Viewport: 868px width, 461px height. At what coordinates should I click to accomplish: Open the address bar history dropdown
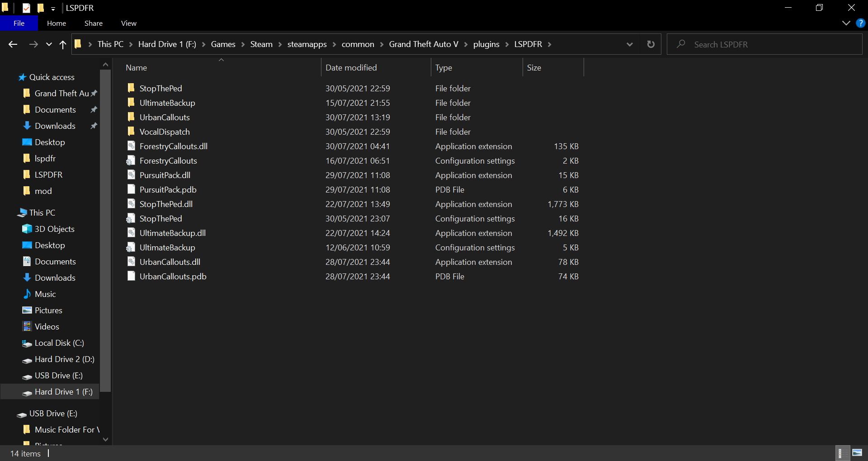pos(629,44)
